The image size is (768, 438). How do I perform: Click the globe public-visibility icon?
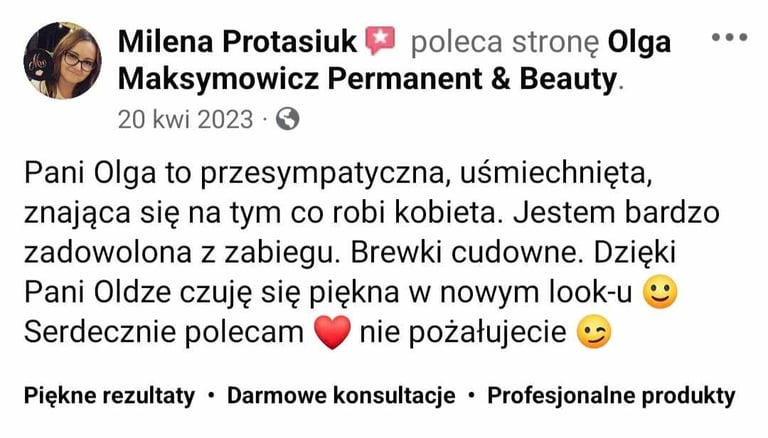tap(288, 119)
